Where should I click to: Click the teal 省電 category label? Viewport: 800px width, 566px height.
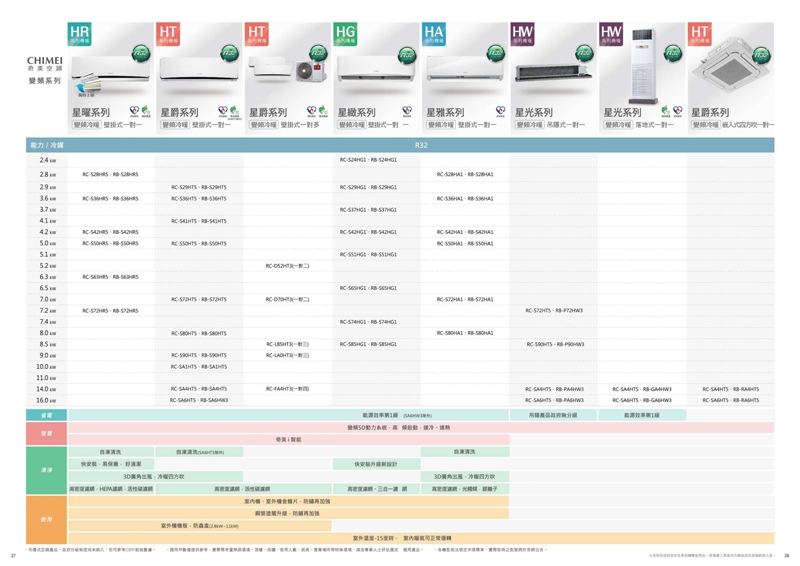click(47, 415)
